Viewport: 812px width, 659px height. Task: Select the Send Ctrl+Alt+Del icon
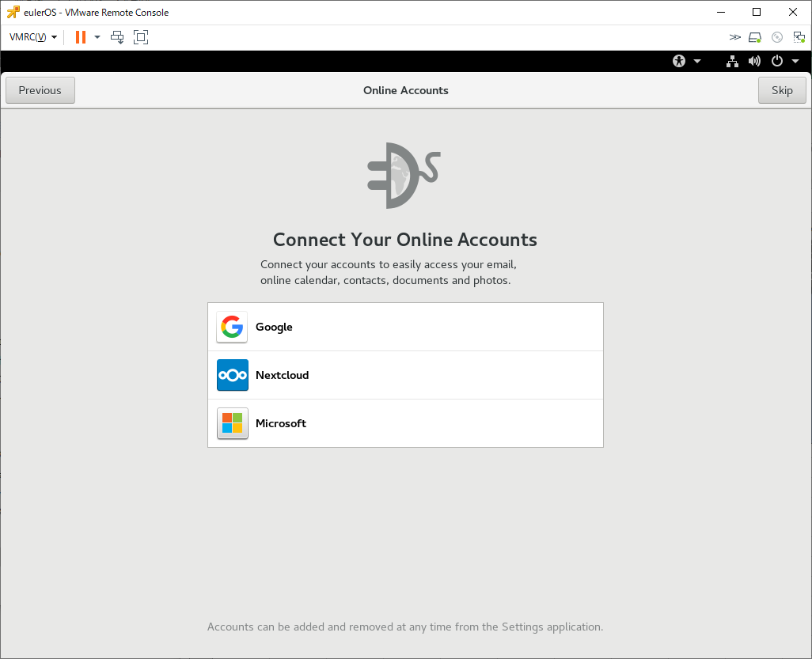point(117,37)
